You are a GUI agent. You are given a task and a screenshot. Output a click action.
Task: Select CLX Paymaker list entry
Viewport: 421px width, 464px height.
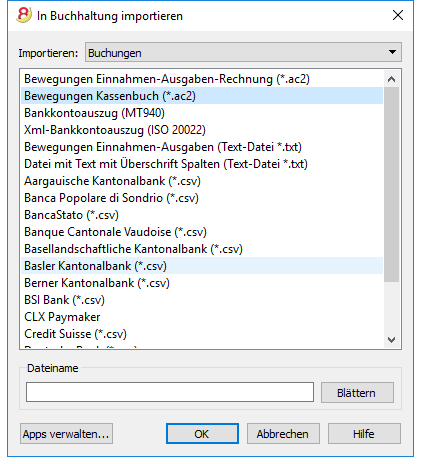click(x=202, y=317)
